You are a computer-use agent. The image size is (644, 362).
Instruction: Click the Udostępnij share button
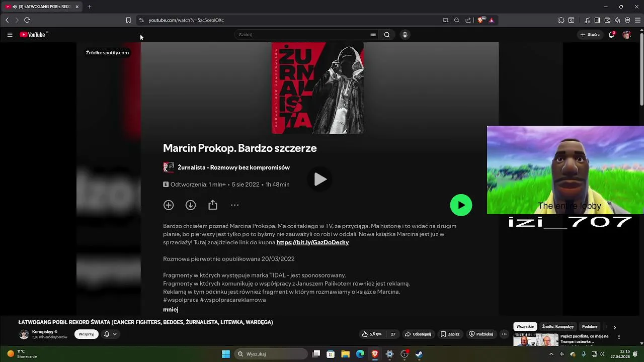(x=418, y=334)
